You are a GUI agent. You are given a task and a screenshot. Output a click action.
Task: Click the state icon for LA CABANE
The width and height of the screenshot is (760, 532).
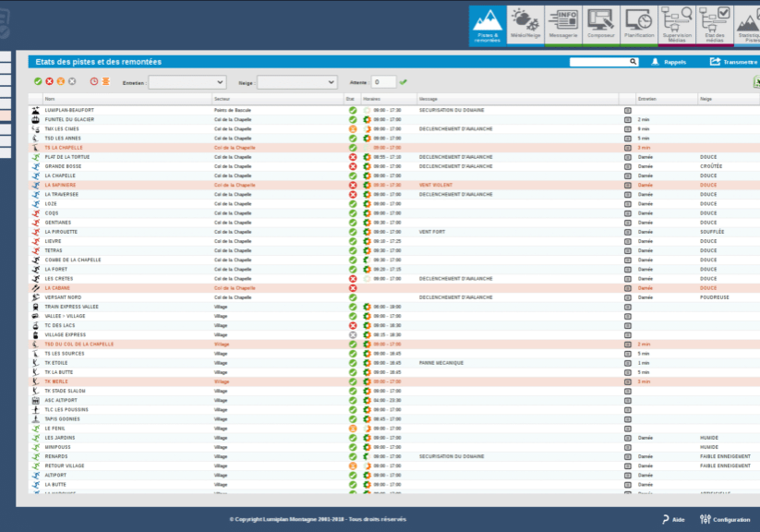(x=353, y=288)
